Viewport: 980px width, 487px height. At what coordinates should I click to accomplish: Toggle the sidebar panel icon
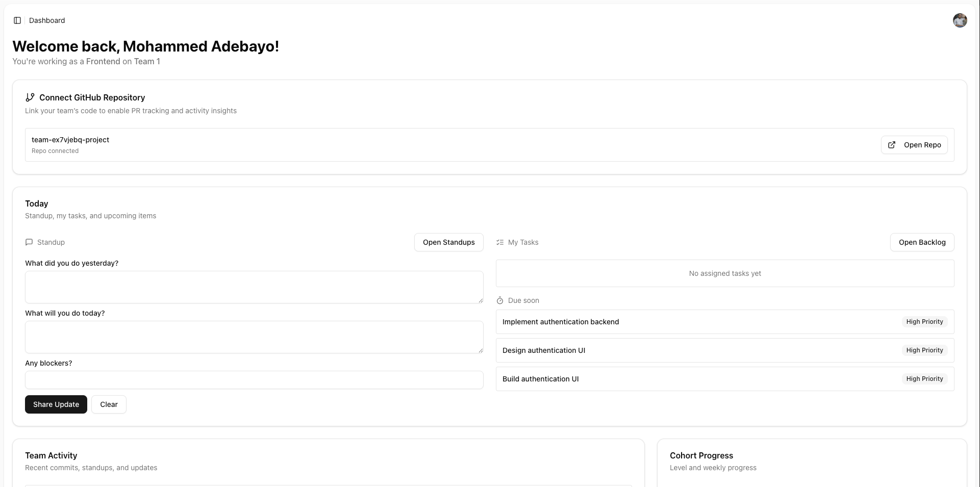(18, 20)
